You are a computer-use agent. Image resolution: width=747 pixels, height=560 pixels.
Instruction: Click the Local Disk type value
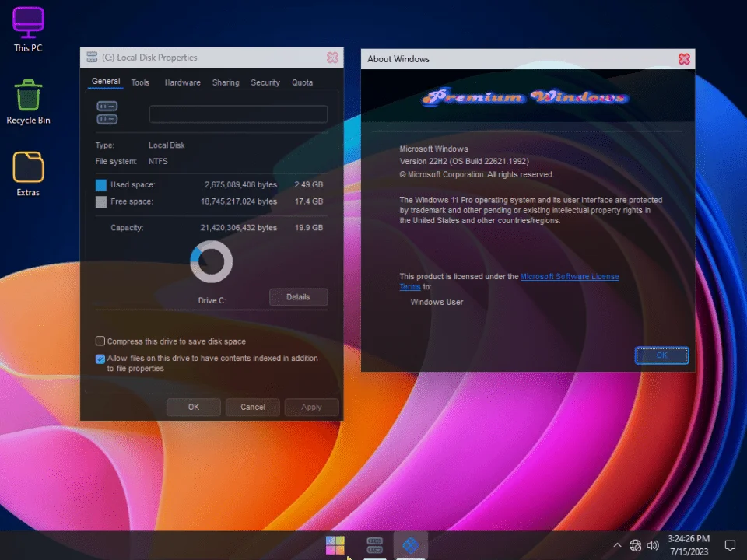pyautogui.click(x=167, y=145)
